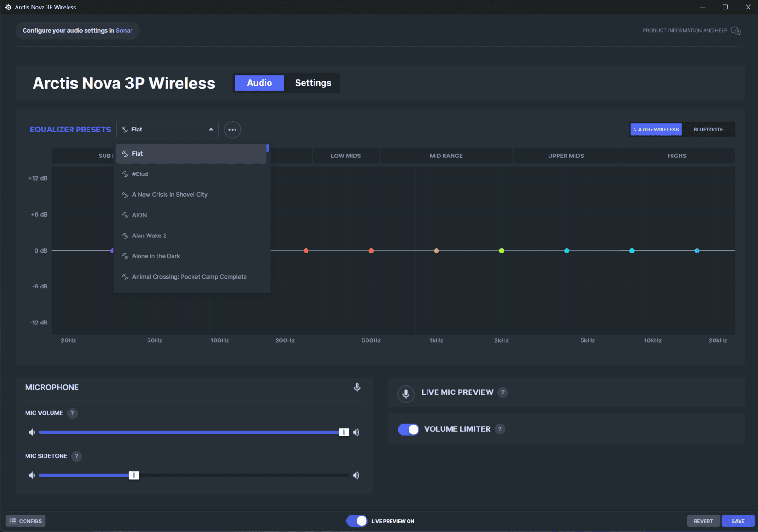Viewport: 758px width, 532px height.
Task: Toggle the Live Preview On switch
Action: (357, 521)
